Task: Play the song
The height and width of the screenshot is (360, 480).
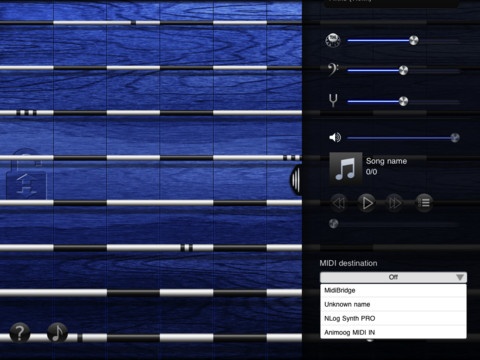Action: pos(367,203)
